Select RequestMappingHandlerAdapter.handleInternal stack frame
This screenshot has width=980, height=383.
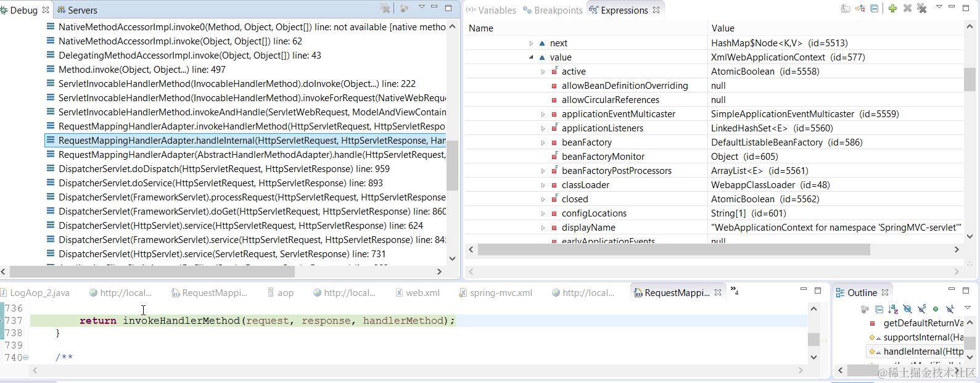(x=245, y=141)
